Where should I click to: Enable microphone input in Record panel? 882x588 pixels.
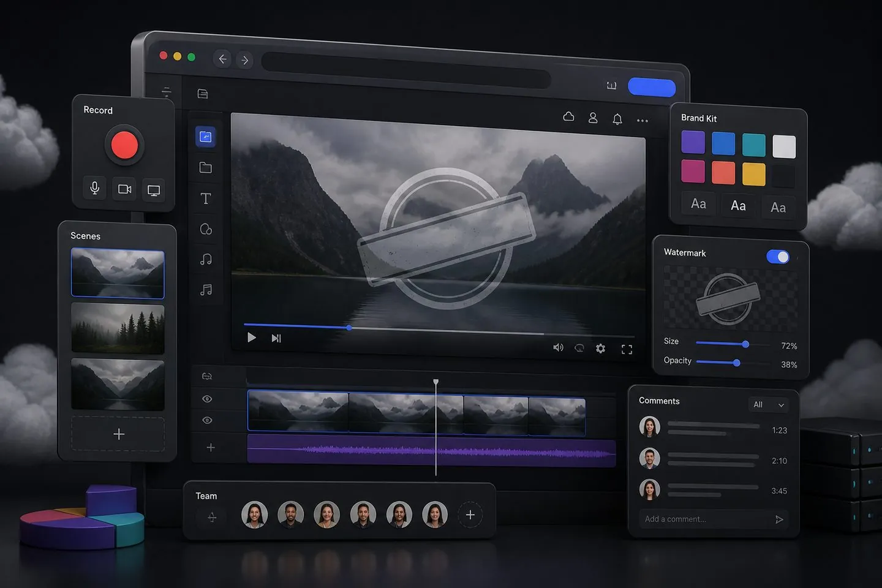click(95, 189)
